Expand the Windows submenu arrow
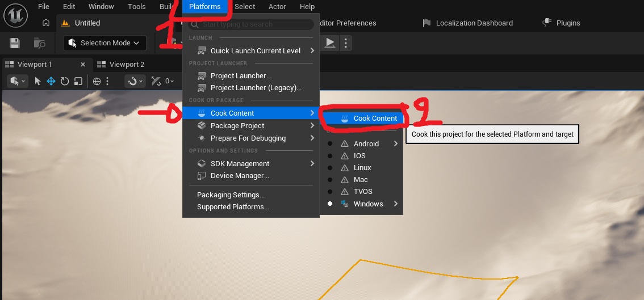The height and width of the screenshot is (300, 644). tap(396, 204)
